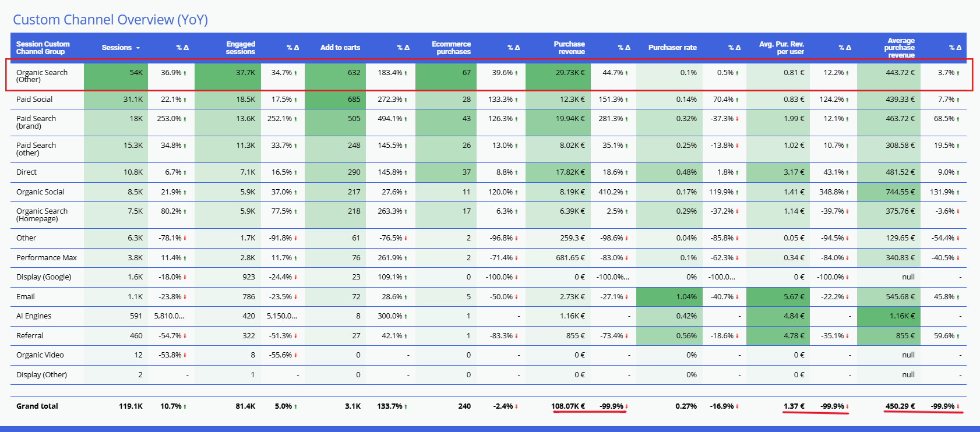
Task: Click red down arrow beside -37.3%
Action: pyautogui.click(x=737, y=119)
